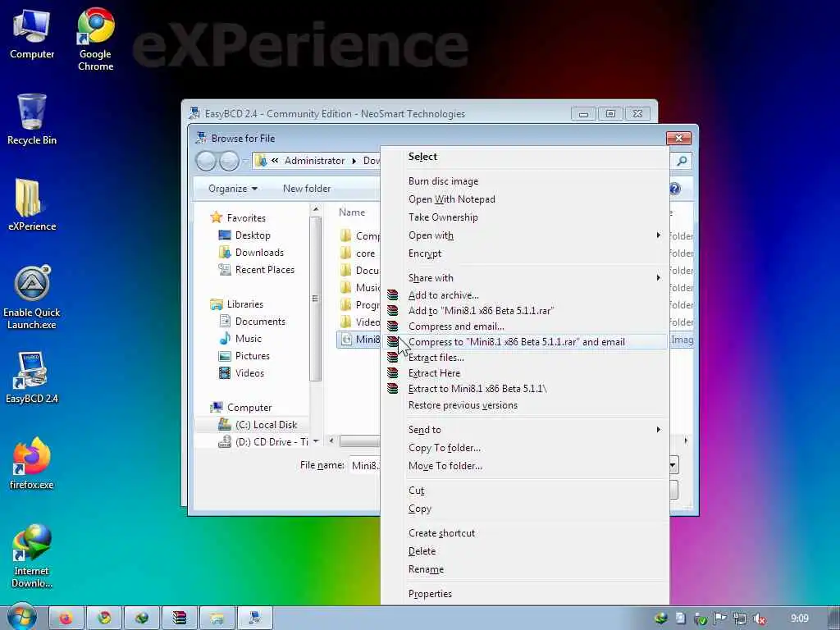Choose Encrypt in the context menu
This screenshot has height=630, width=840.
tap(525, 253)
